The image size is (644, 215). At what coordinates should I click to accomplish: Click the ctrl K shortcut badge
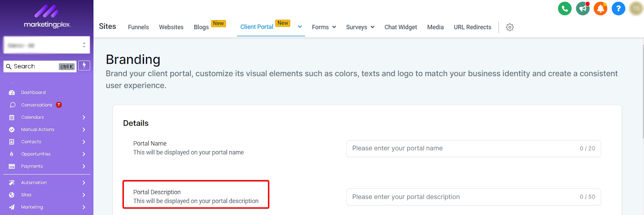click(67, 67)
